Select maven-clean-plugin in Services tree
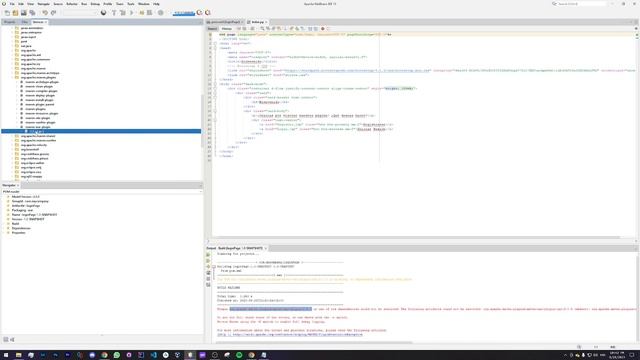640x360 pixels. [x=39, y=87]
